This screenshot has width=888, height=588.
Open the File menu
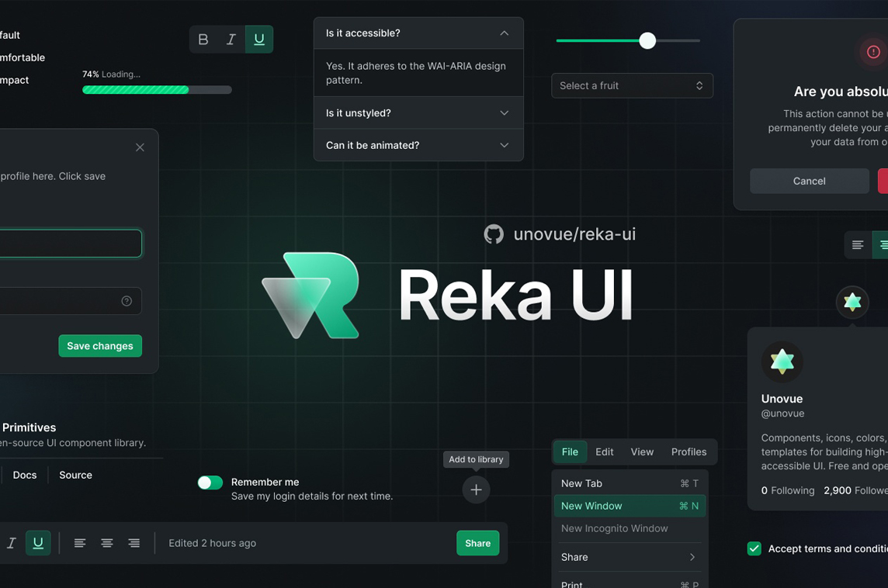(570, 451)
